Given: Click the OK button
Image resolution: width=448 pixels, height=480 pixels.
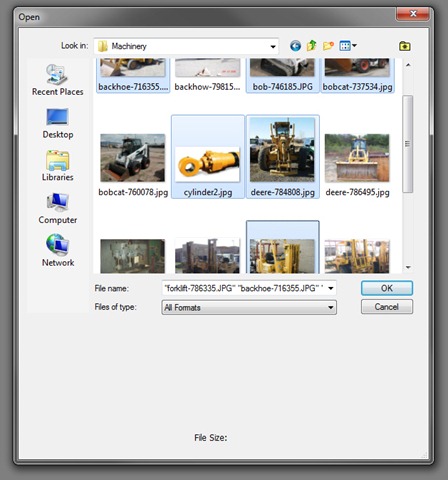Looking at the screenshot, I should (387, 288).
